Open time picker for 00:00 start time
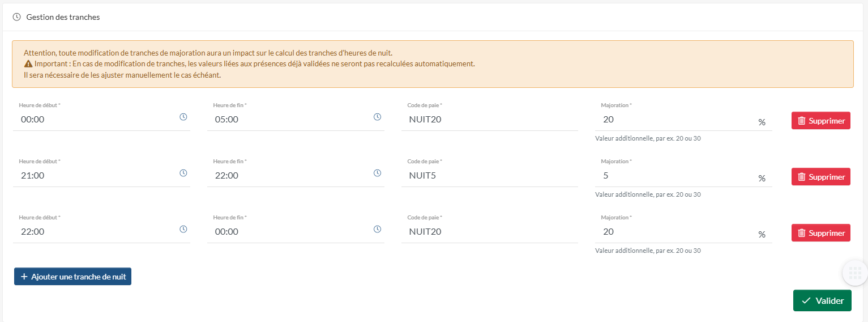This screenshot has width=868, height=322. coord(183,117)
